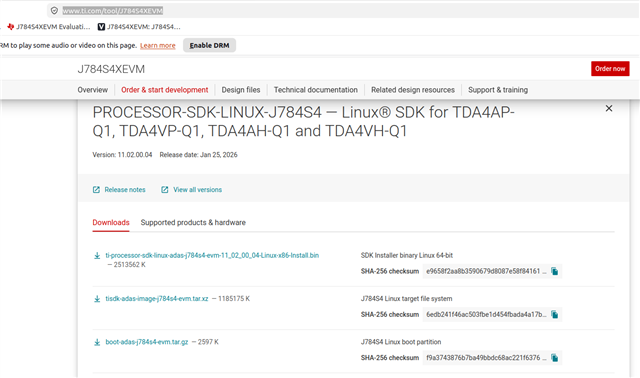
Task: Open the Technical documentation tab
Action: (x=316, y=90)
